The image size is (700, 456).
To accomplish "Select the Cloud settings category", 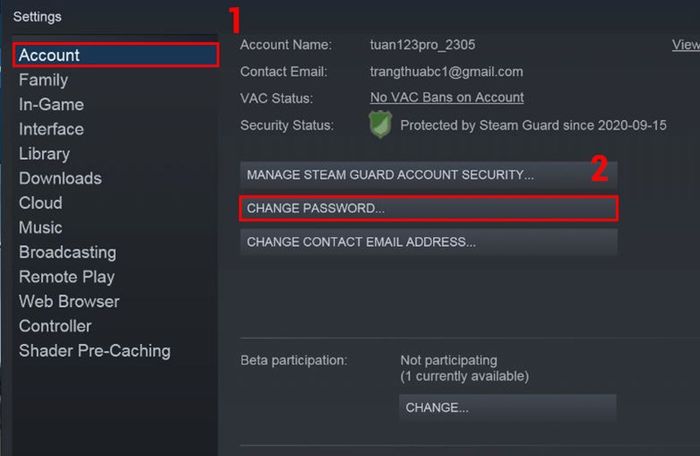I will 40,203.
